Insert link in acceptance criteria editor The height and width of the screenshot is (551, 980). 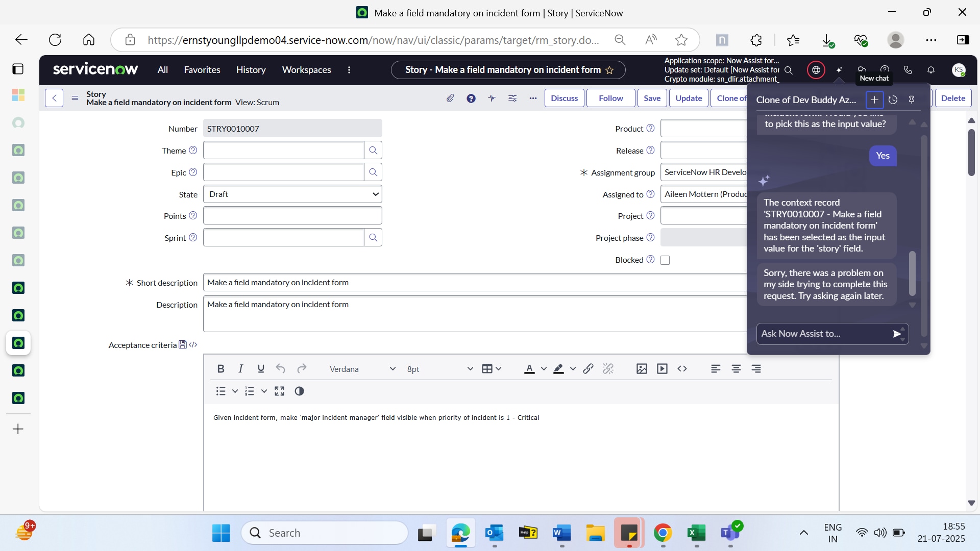588,369
